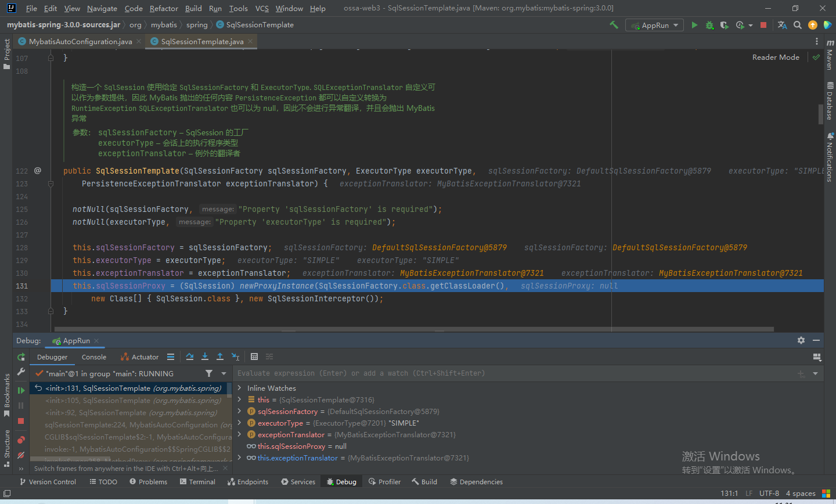Open the thread selector dropdown arrow
836x504 pixels.
click(224, 373)
